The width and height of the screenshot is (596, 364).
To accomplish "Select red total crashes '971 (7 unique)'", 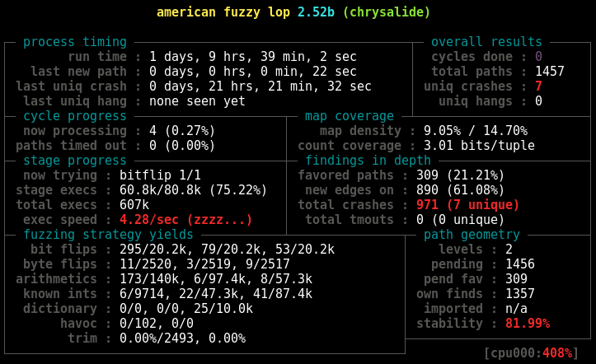I will pos(468,204).
